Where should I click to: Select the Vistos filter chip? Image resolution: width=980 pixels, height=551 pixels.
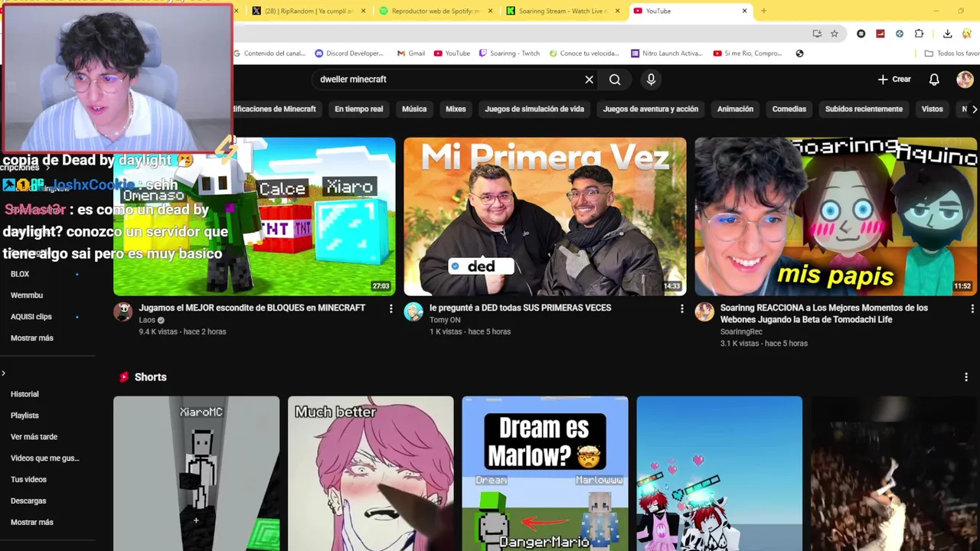[932, 109]
